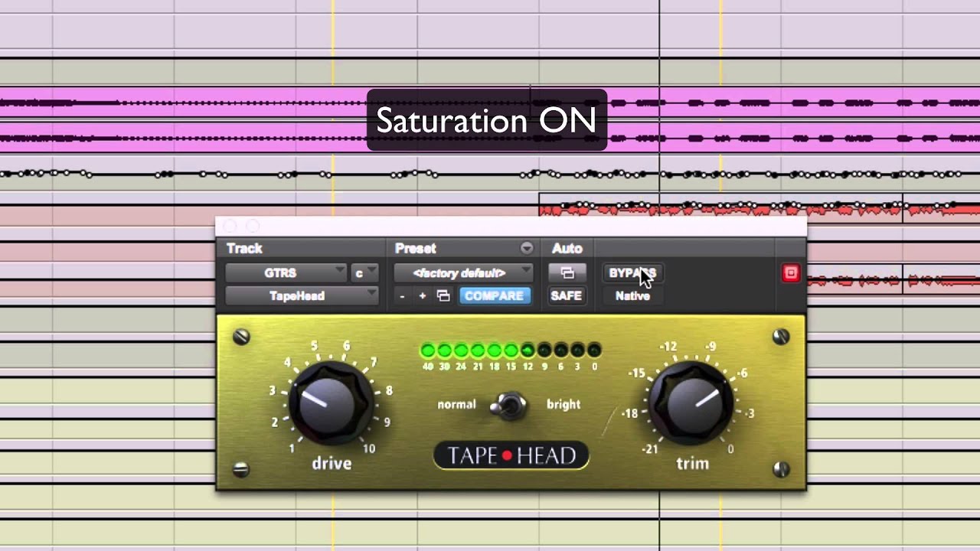The width and height of the screenshot is (980, 551).
Task: Select next preset with plus button
Action: coord(422,296)
